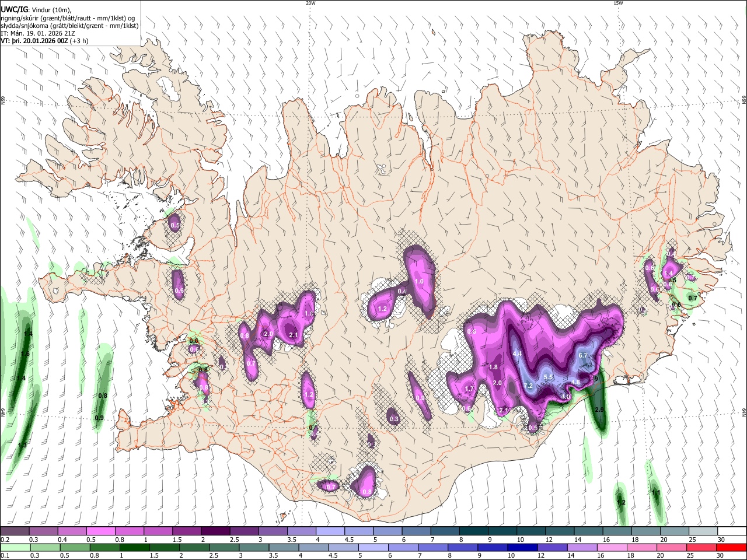Image resolution: width=747 pixels, height=560 pixels.
Task: Click the white 30 swatch in snow legend
Action: [x=732, y=531]
